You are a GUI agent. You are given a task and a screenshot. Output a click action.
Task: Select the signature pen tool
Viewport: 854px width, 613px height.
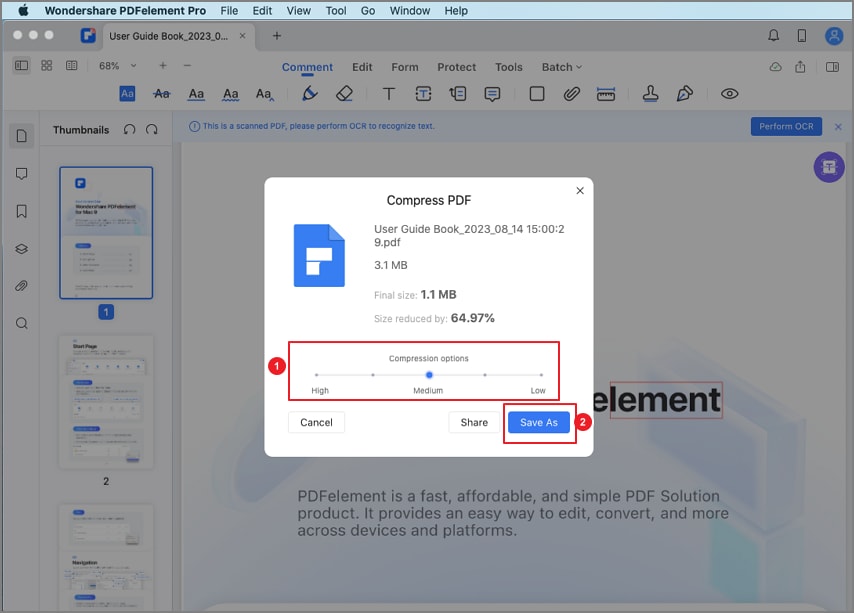click(x=685, y=94)
